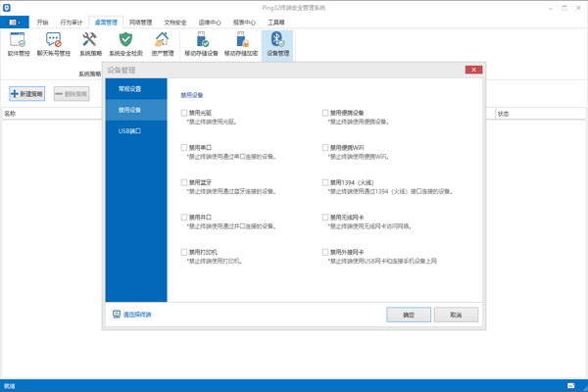The image size is (588, 392).
Task: Select 移动存储设备 removable storage icon
Action: [202, 42]
